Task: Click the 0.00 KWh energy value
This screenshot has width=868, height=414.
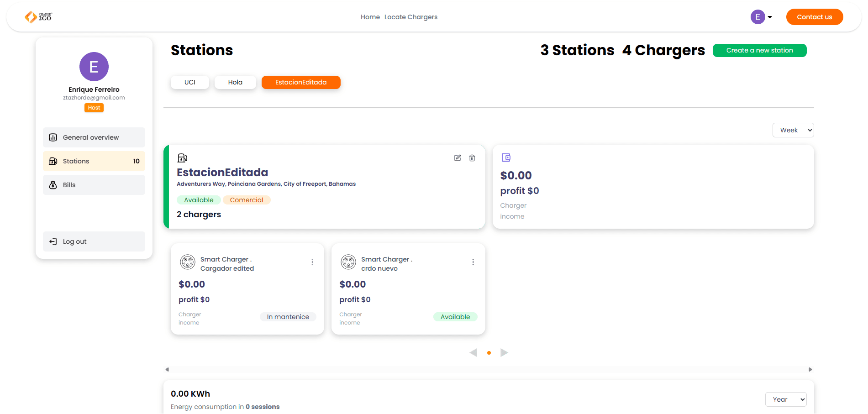Action: coord(190,394)
